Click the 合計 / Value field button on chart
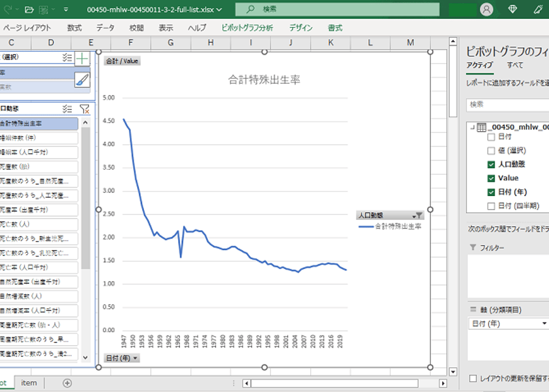This screenshot has width=549, height=392. pyautogui.click(x=122, y=61)
